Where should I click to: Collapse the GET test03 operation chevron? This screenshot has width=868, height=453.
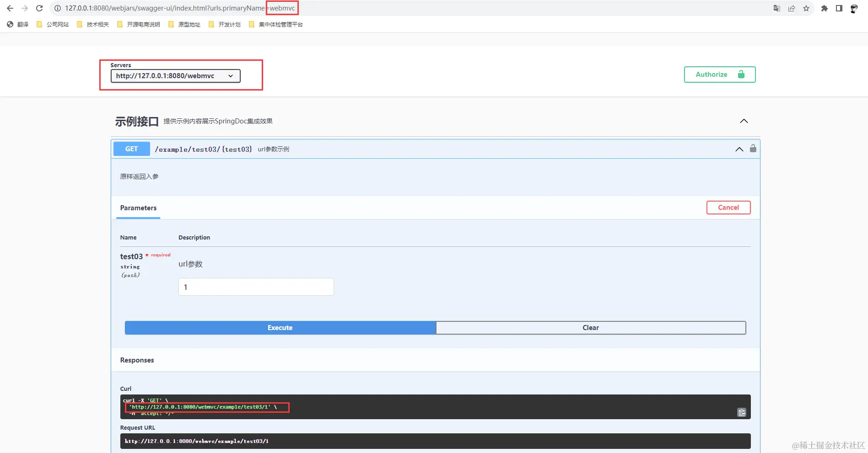tap(739, 149)
